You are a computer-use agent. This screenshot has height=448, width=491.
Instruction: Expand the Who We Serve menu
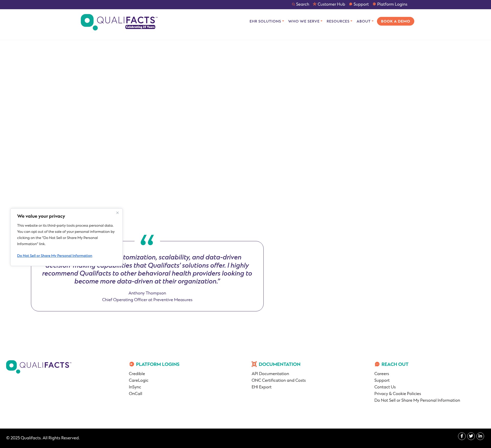[x=305, y=21]
